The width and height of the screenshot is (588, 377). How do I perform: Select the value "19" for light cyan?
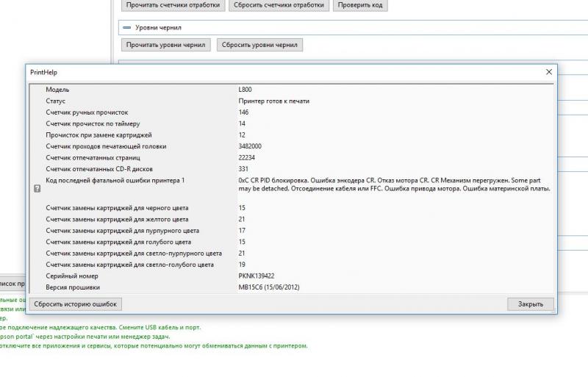click(x=242, y=265)
